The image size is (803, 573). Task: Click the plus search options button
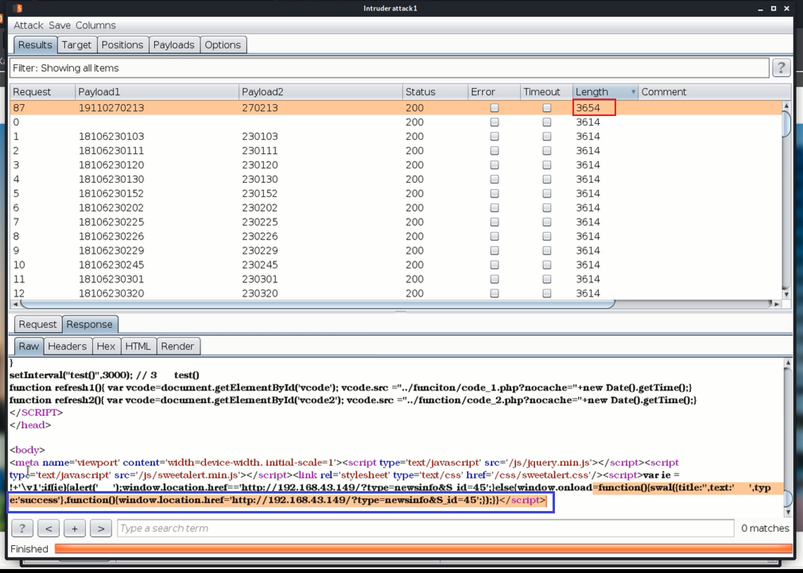[75, 528]
